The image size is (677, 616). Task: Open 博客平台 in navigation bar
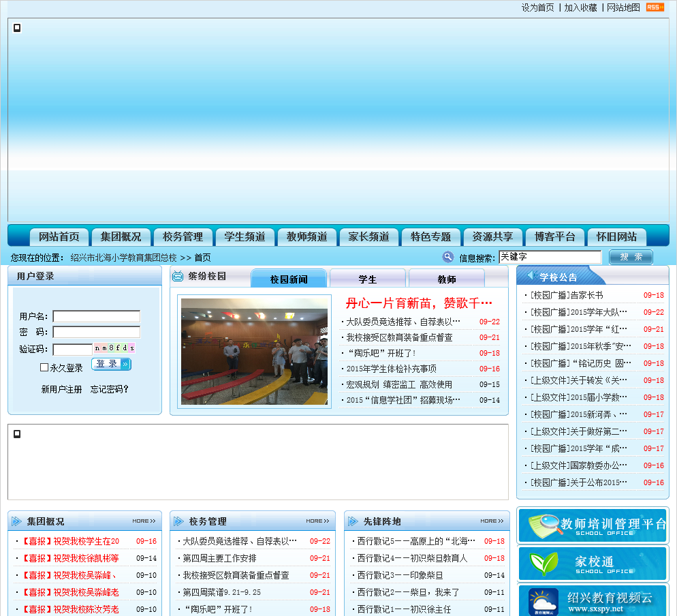555,236
